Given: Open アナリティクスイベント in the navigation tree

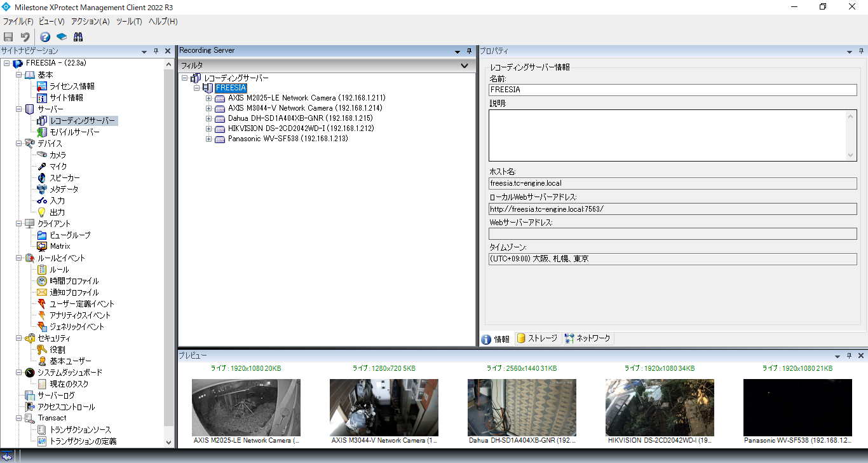Looking at the screenshot, I should [80, 315].
